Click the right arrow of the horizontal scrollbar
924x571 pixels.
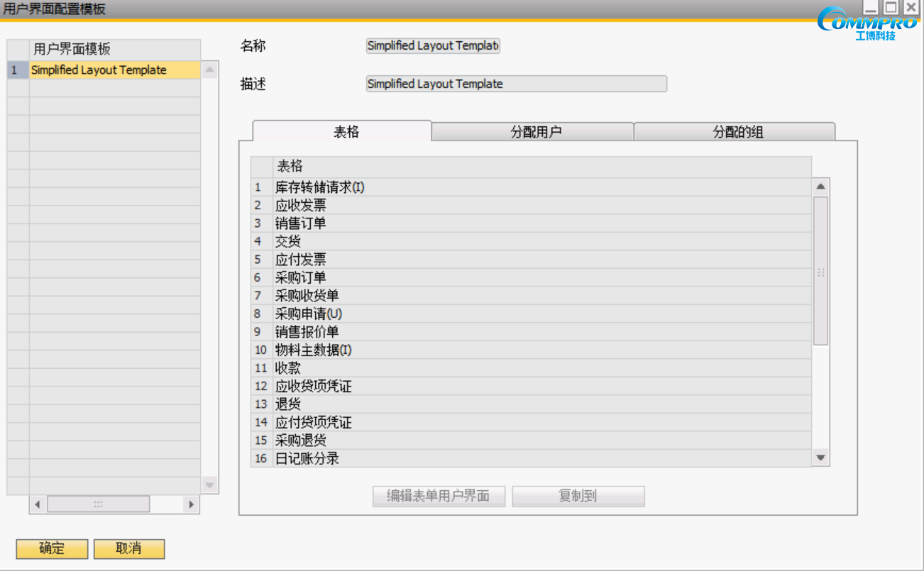pyautogui.click(x=191, y=504)
